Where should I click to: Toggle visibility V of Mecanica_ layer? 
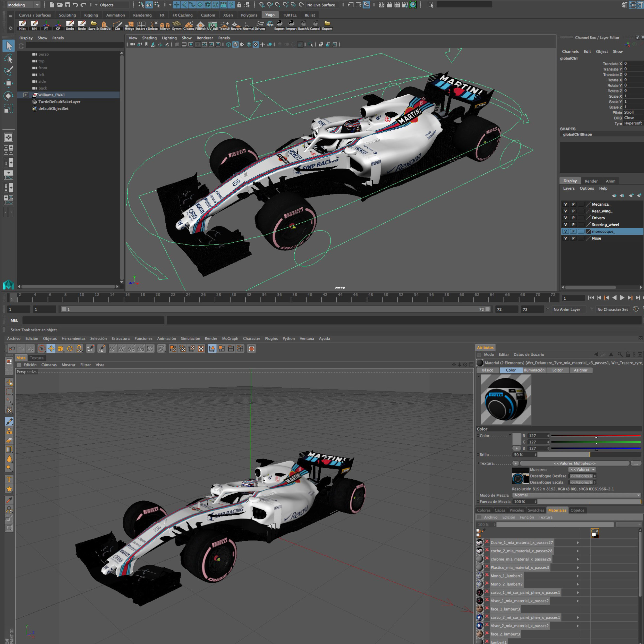(x=565, y=204)
